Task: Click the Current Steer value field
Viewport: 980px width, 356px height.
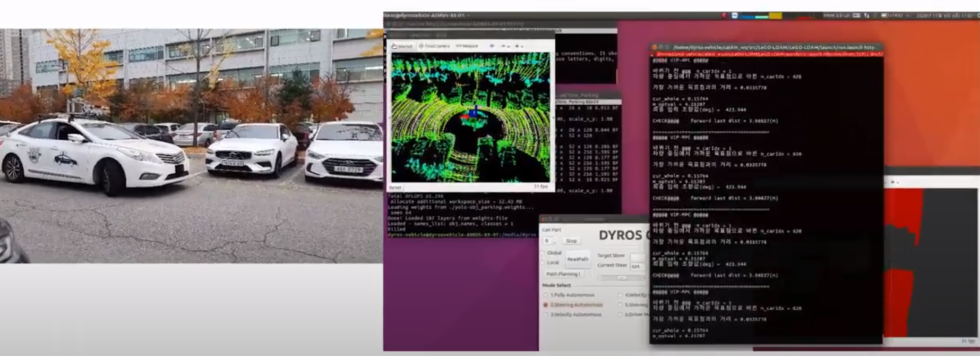Action: 637,266
